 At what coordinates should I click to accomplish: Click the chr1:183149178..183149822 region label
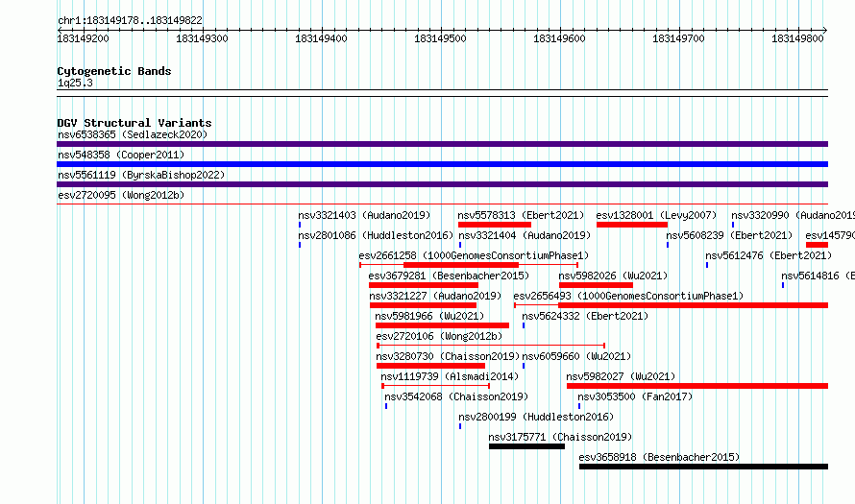pyautogui.click(x=130, y=20)
